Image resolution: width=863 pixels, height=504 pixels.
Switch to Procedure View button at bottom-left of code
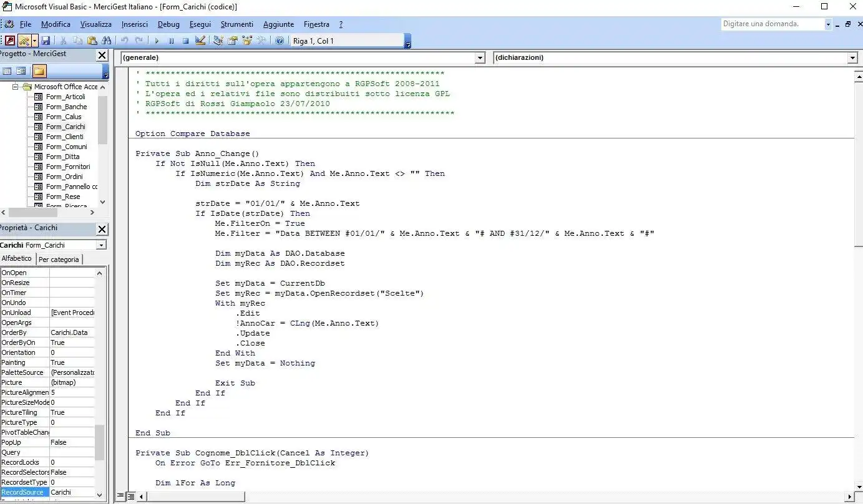pyautogui.click(x=122, y=497)
